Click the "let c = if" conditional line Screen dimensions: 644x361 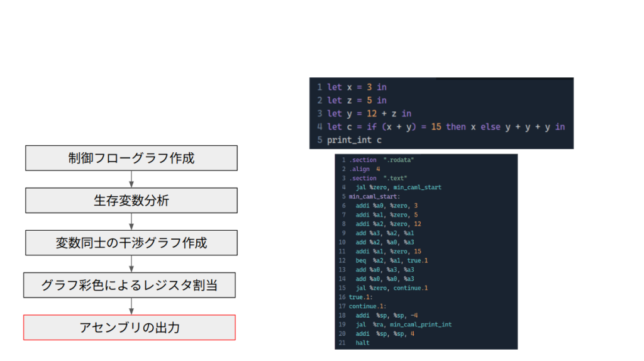[445, 126]
